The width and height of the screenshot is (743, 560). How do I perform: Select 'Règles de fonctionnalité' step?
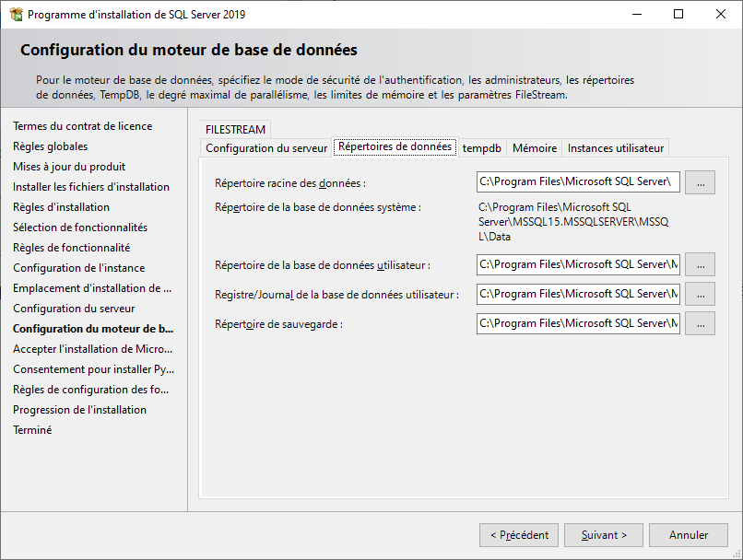pos(72,248)
